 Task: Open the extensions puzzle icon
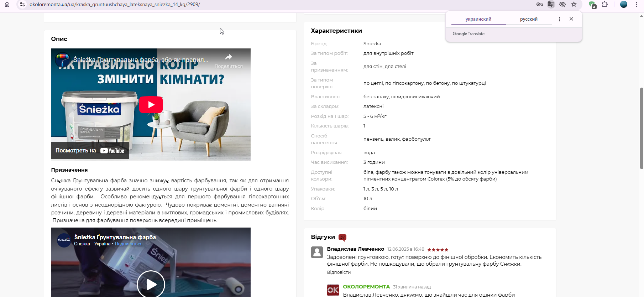coord(605,4)
